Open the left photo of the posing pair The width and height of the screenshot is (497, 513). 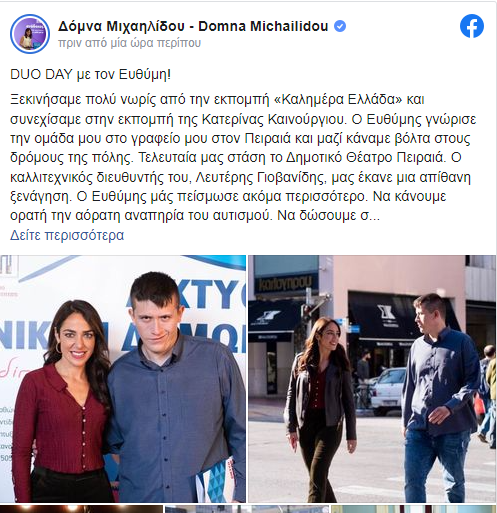pyautogui.click(x=123, y=379)
